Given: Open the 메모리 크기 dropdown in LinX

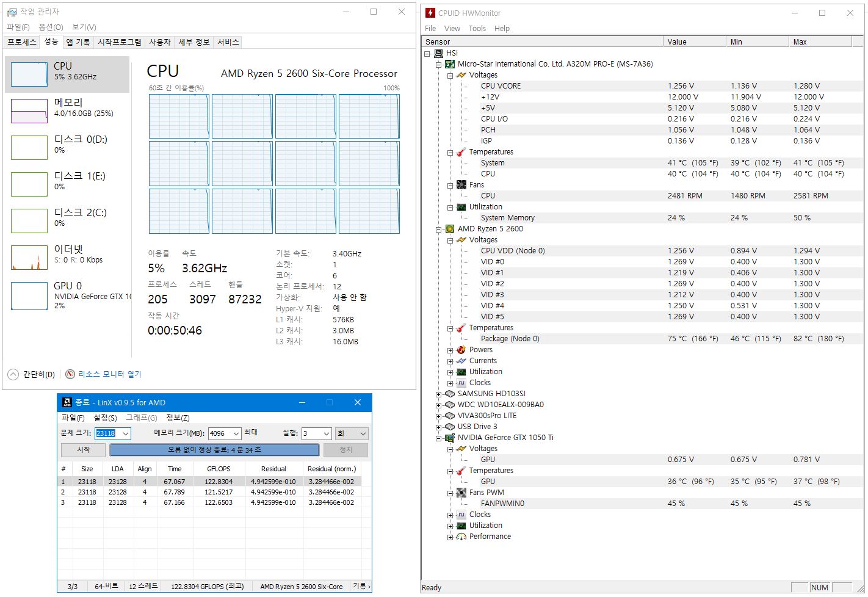Looking at the screenshot, I should 236,433.
